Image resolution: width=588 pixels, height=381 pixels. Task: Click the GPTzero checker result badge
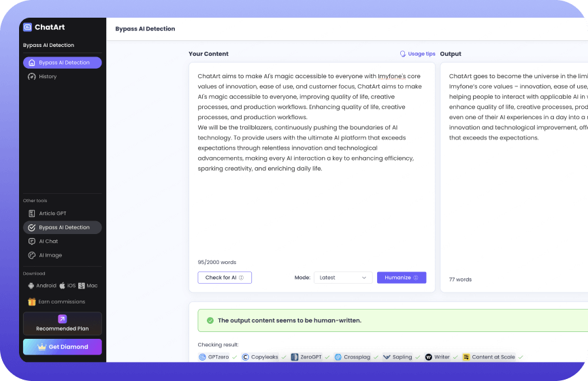pos(213,357)
